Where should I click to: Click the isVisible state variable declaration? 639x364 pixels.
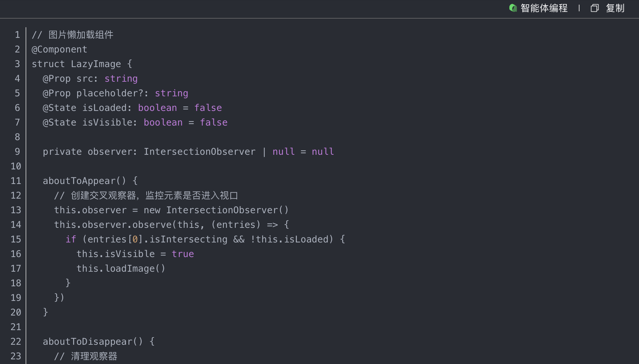(107, 123)
